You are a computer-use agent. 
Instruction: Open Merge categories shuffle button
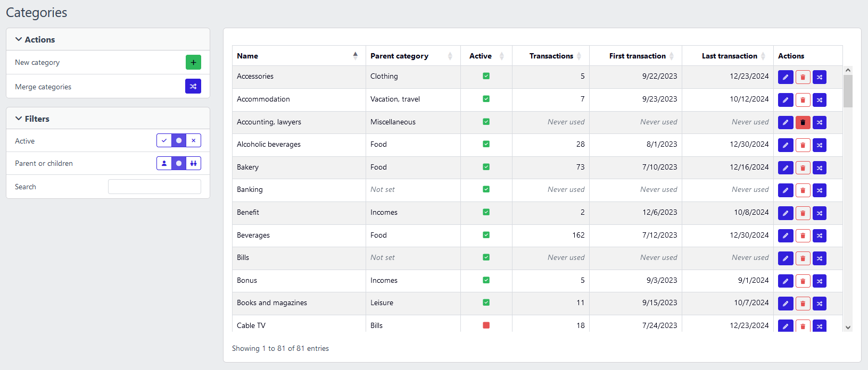pos(193,86)
